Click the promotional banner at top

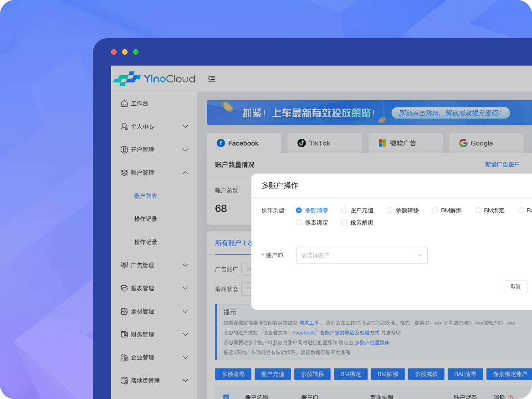369,113
